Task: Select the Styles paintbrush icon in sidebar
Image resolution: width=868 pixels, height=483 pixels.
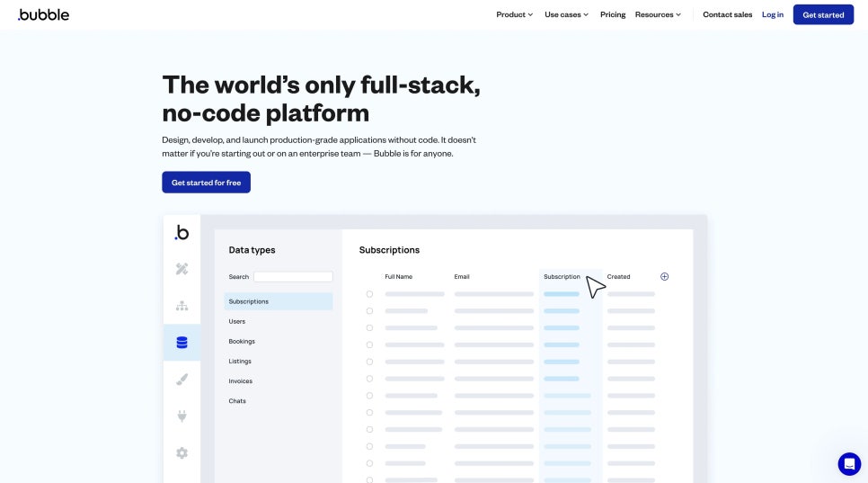Action: tap(182, 380)
